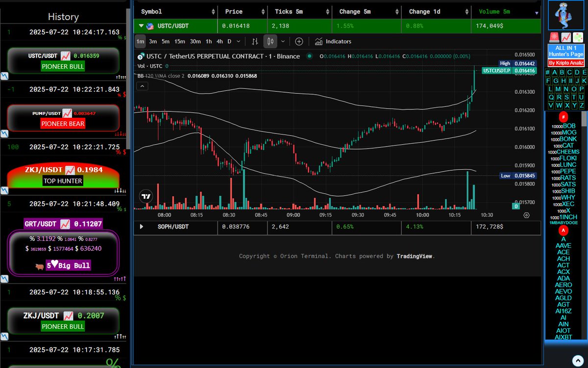
Task: Click the flag icon beside USTC/USDT row
Action: 150,26
